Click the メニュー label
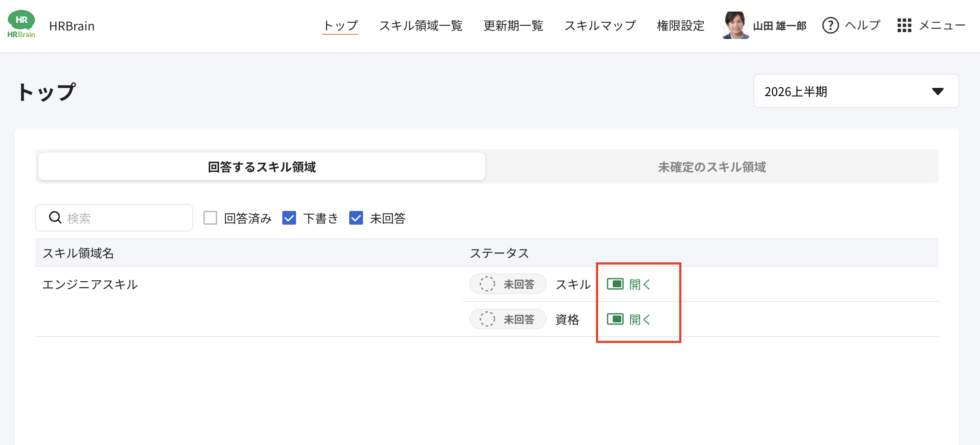The width and height of the screenshot is (980, 445). click(x=942, y=25)
